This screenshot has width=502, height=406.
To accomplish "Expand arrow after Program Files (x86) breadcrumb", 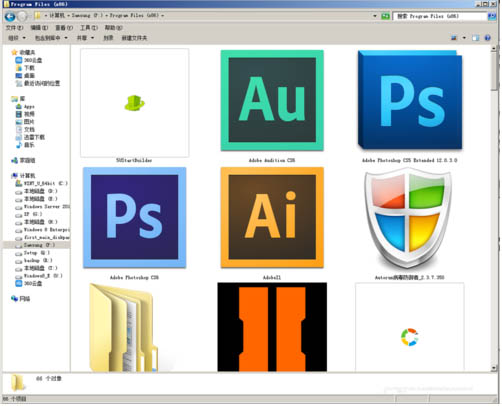I will 162,16.
